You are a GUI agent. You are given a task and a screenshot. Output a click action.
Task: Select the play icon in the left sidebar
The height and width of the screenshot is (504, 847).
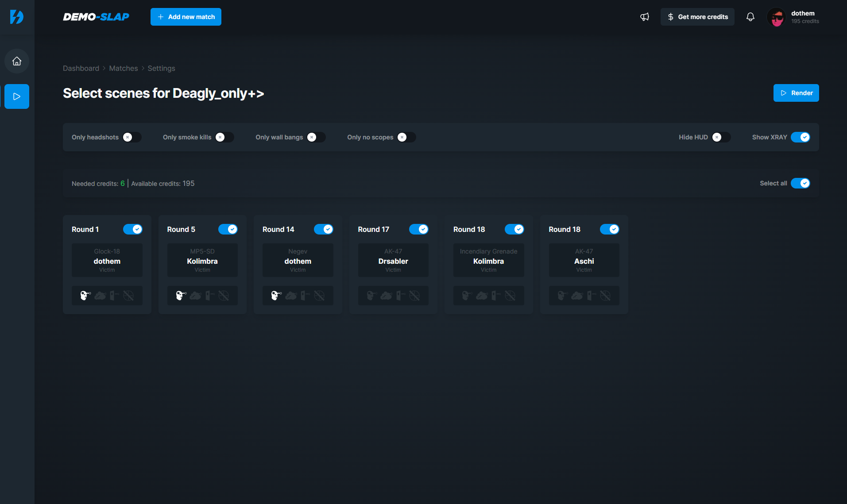[x=17, y=96]
